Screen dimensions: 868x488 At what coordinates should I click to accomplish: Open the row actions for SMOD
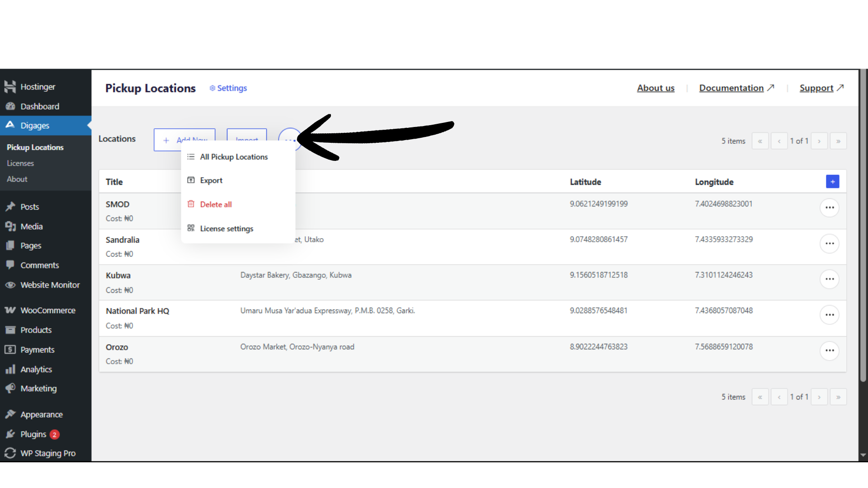click(830, 208)
